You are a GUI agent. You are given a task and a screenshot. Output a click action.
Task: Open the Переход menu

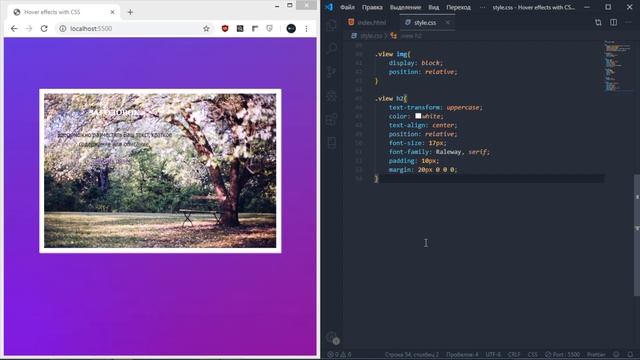click(x=458, y=7)
